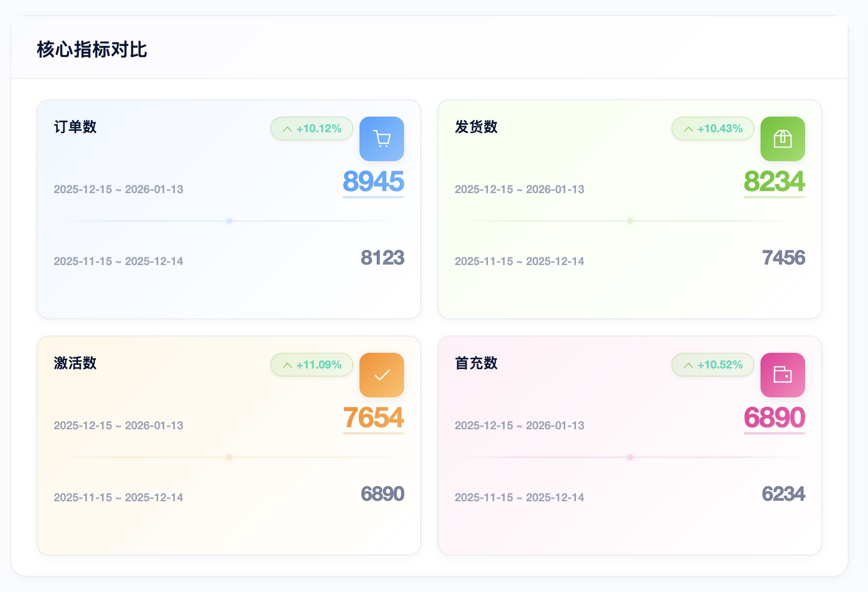Click the chevron icon in the +10.52% badge

coord(688,364)
